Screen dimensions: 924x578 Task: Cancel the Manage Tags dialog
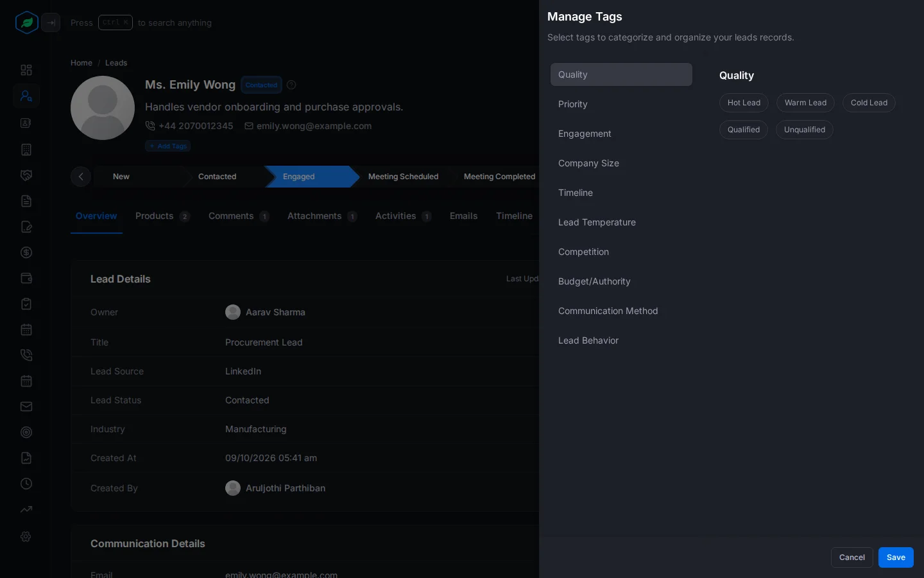tap(852, 557)
